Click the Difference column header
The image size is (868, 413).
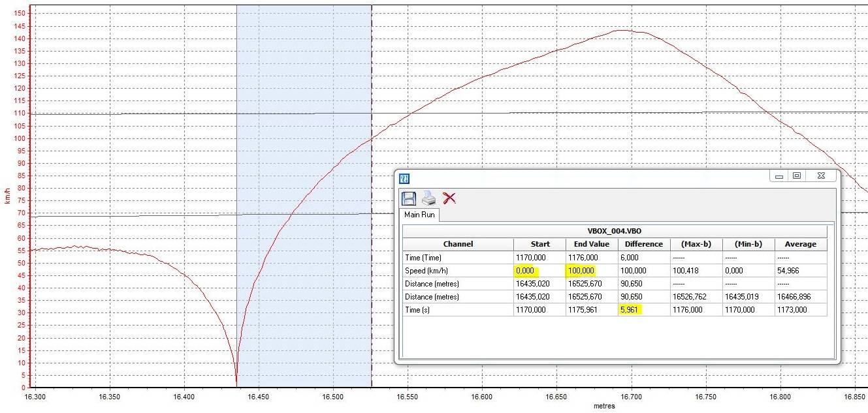click(x=643, y=245)
